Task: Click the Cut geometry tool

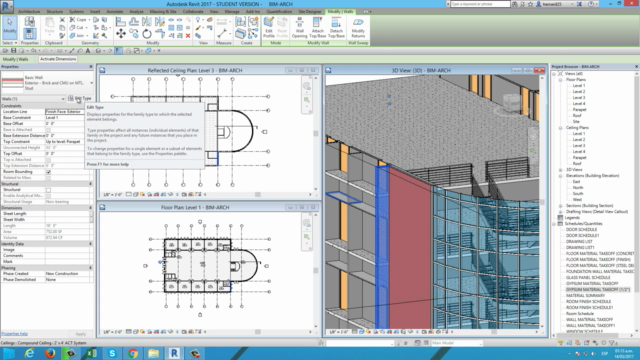Action: (x=78, y=28)
